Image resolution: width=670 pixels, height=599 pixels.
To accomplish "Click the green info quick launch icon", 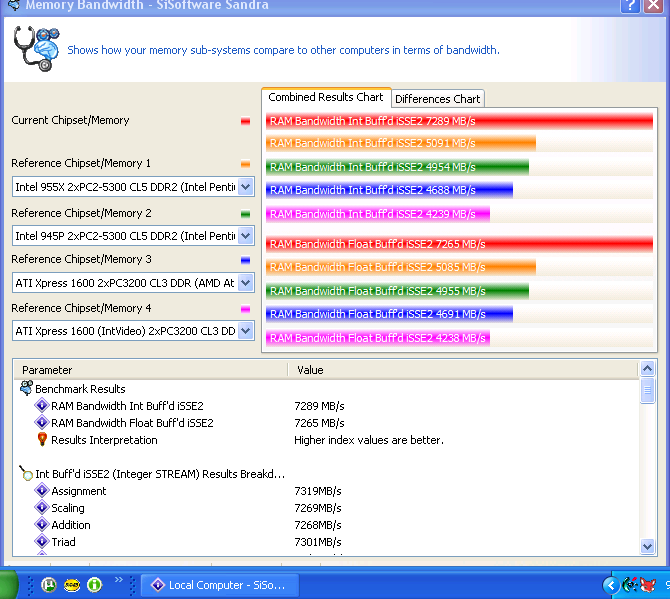I will (x=94, y=584).
